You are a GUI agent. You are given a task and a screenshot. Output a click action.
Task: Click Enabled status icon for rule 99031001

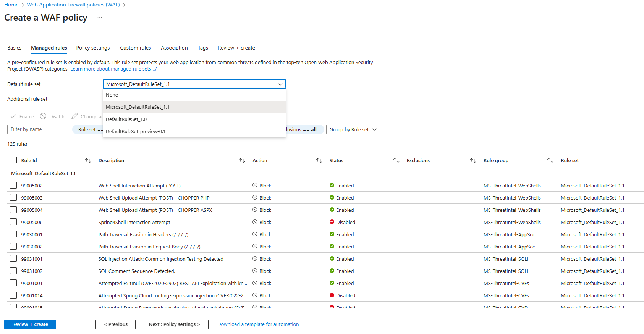coord(332,259)
